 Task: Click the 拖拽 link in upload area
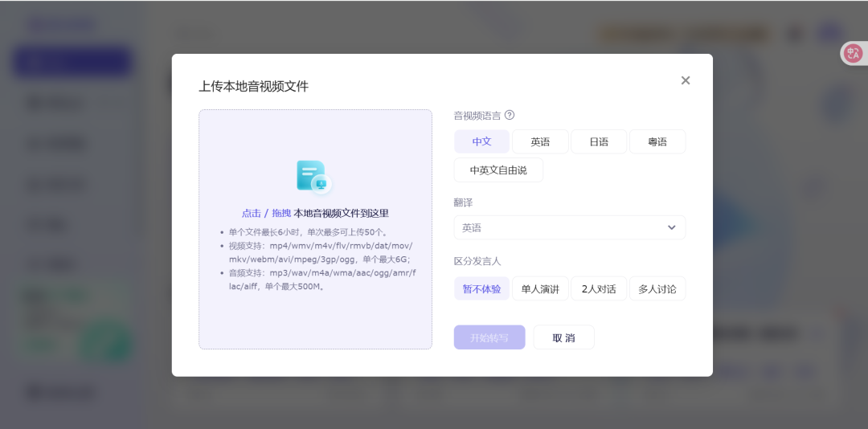pos(281,214)
